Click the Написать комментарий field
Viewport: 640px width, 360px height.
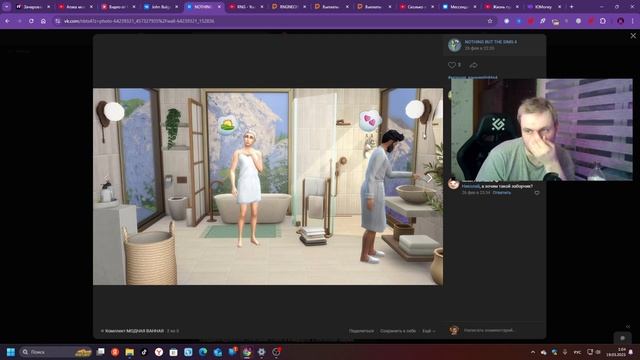[502, 330]
